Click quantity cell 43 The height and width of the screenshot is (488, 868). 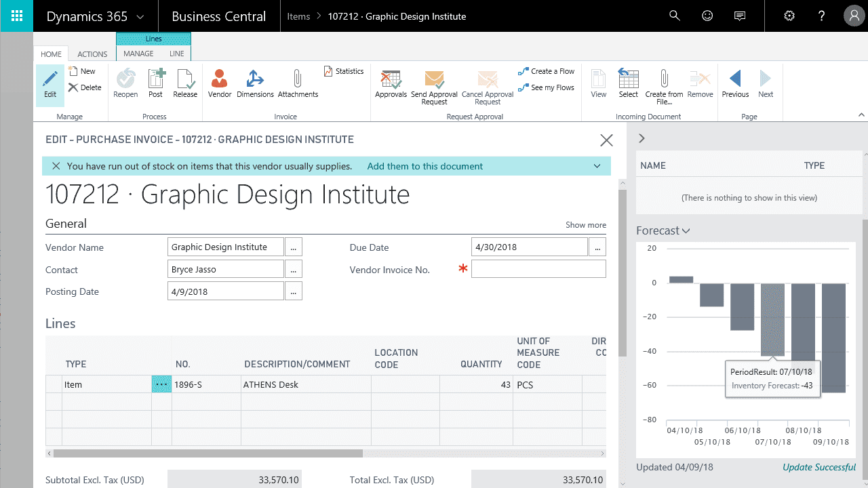tap(476, 384)
